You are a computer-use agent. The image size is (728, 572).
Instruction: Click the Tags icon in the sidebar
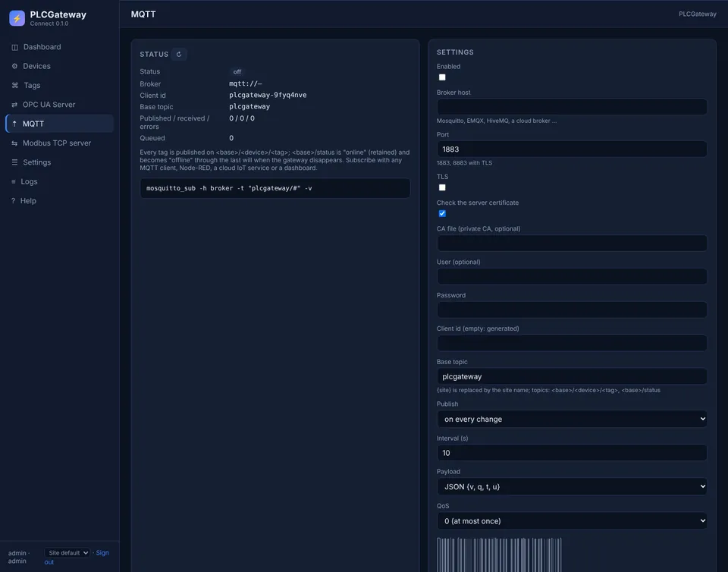pos(15,86)
